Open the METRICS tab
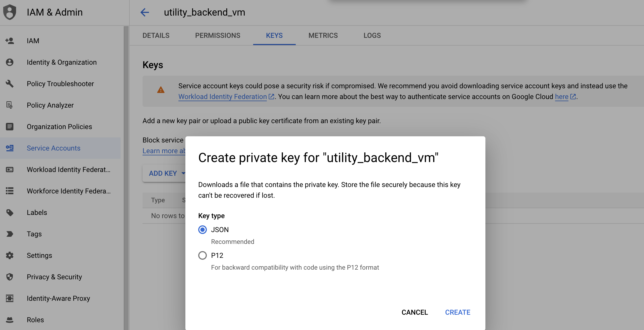This screenshot has height=330, width=644. [323, 35]
